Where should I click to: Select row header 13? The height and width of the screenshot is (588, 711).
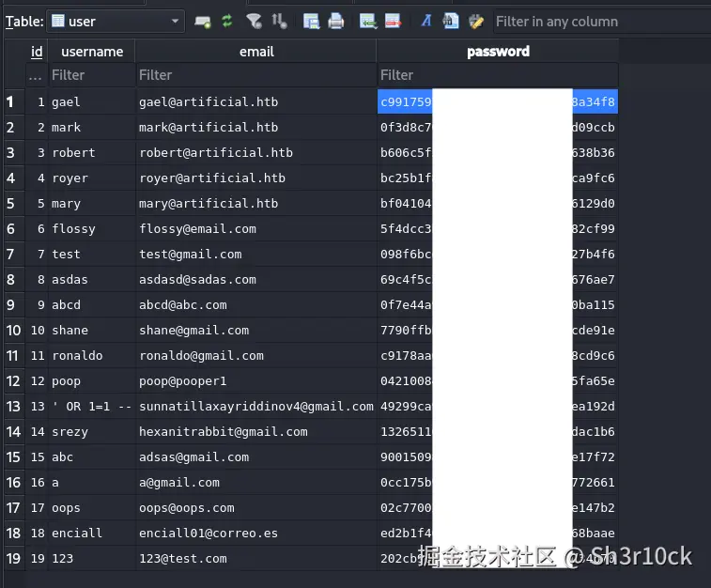coord(14,406)
